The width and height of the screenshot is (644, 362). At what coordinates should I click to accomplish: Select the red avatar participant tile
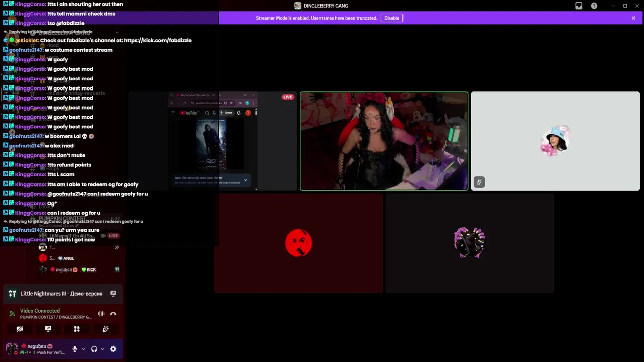299,243
